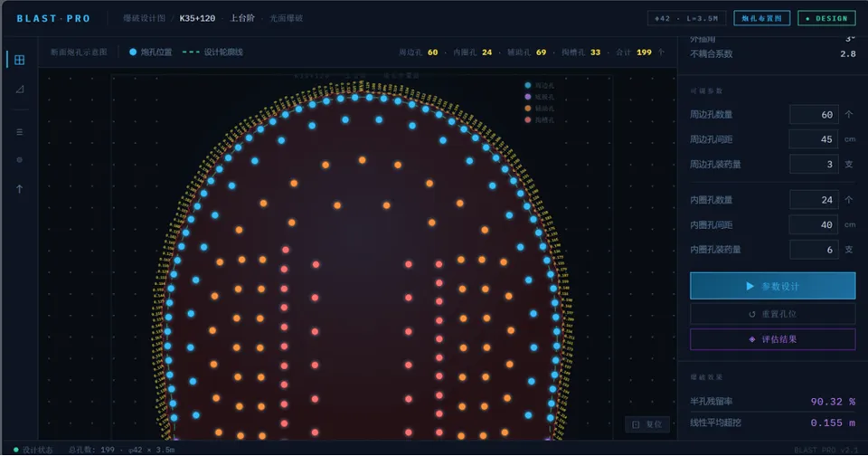Open 评估结果 evaluation results

(x=772, y=339)
